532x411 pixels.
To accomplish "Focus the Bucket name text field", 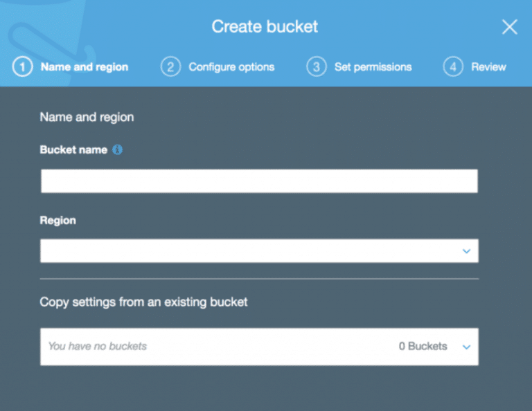I will point(259,181).
